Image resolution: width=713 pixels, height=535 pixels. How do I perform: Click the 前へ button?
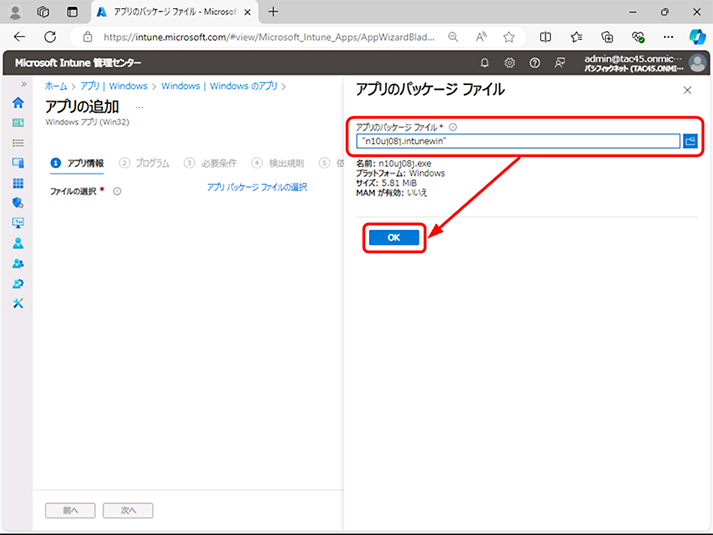[70, 510]
